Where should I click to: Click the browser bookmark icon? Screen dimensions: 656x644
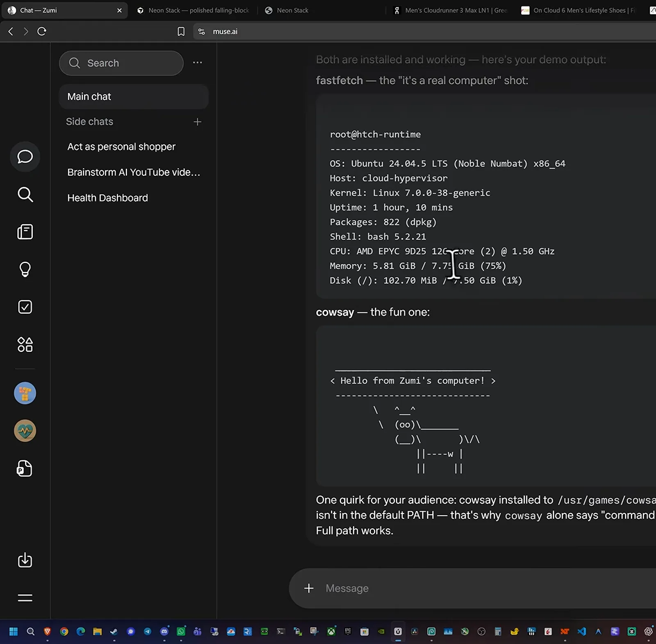coord(181,32)
